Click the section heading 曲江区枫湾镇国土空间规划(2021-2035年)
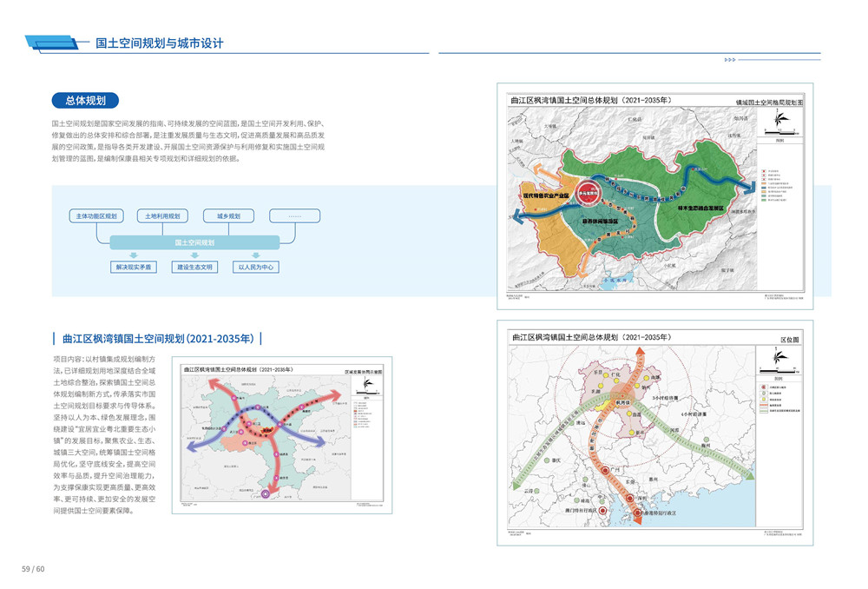 158,339
